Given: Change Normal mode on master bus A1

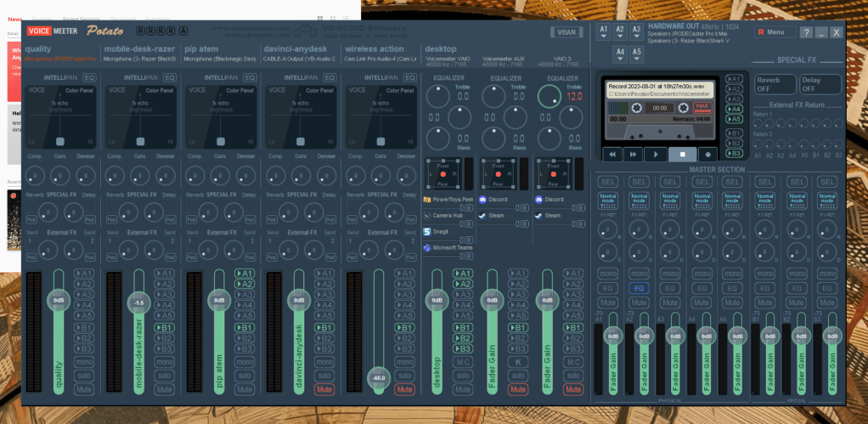Looking at the screenshot, I should pyautogui.click(x=608, y=201).
